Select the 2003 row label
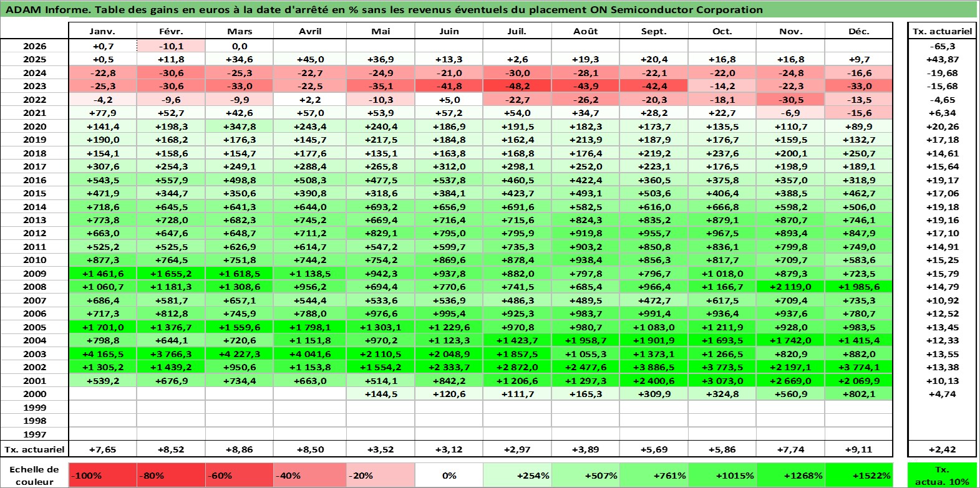Image resolution: width=980 pixels, height=488 pixels. (x=35, y=354)
